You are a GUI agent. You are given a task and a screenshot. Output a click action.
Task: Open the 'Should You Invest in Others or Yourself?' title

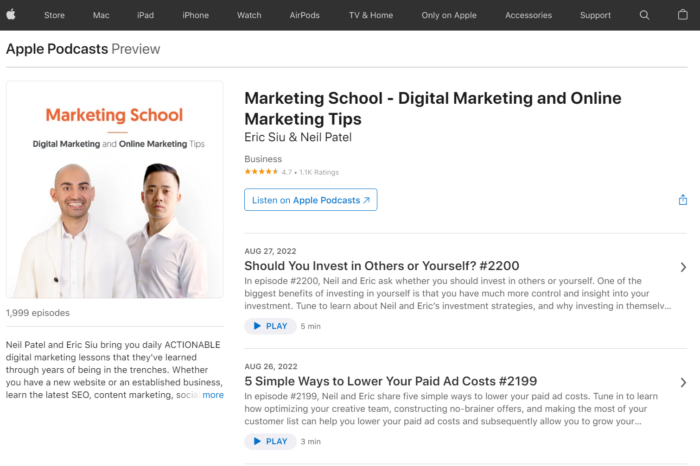[382, 266]
